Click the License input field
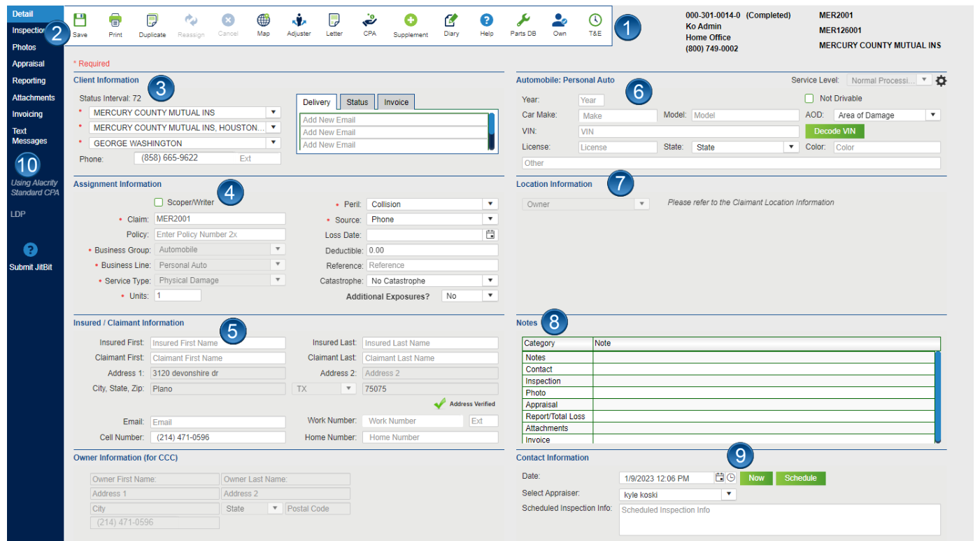The width and height of the screenshot is (980, 541). tap(618, 147)
